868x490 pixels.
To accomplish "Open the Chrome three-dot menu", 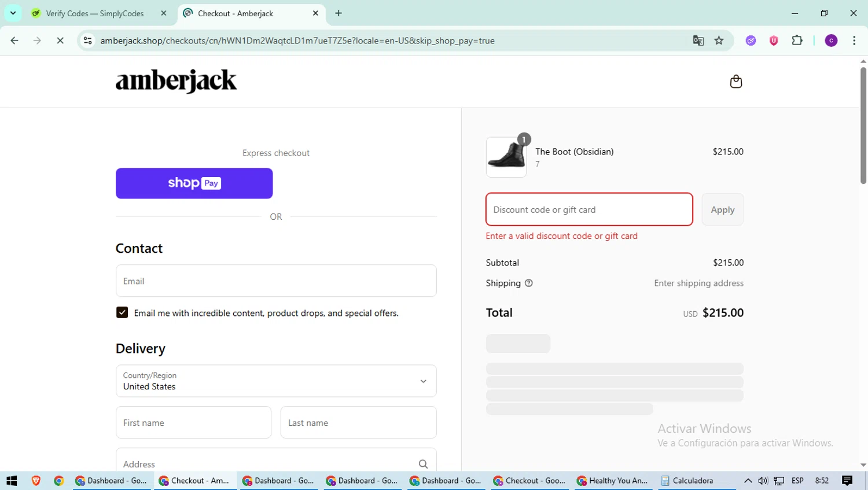I will pyautogui.click(x=854, y=40).
